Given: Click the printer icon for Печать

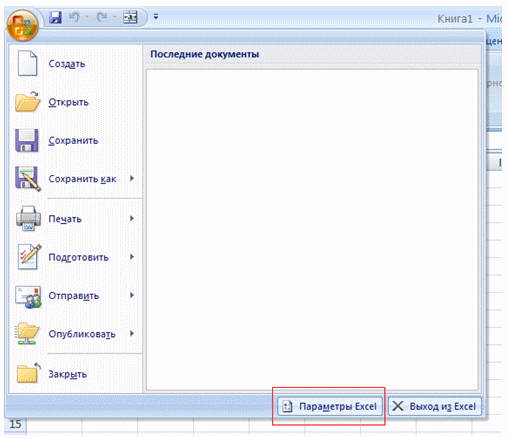Looking at the screenshot, I should tap(28, 218).
